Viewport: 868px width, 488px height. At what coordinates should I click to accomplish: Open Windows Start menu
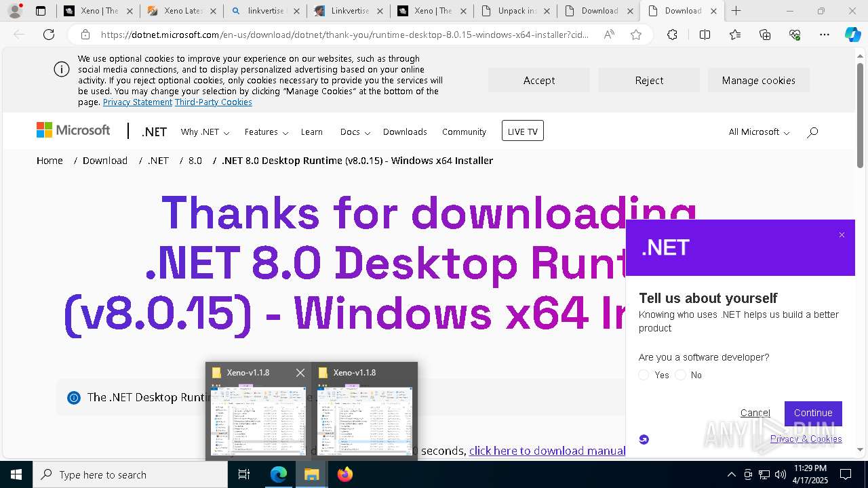coord(16,474)
